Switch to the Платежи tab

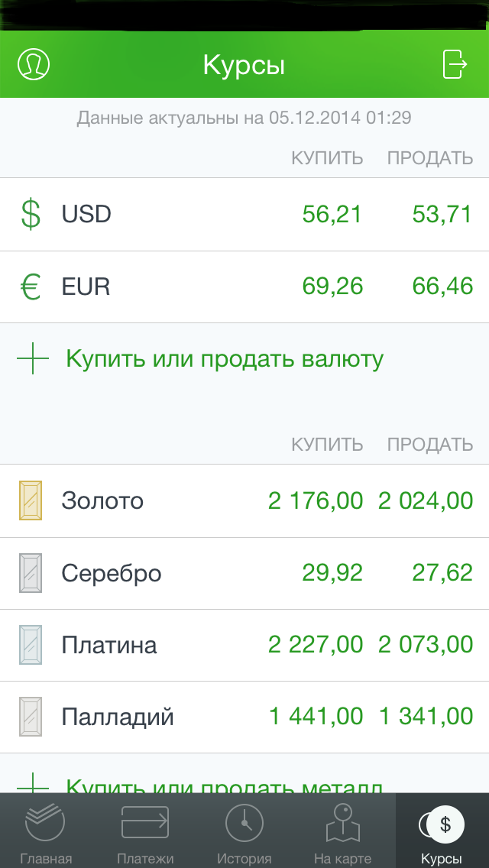(x=145, y=831)
